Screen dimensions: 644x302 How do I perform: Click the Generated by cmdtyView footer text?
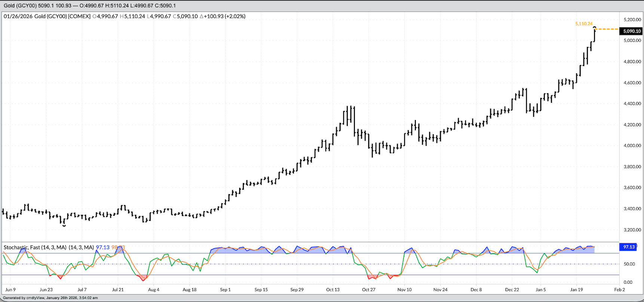coord(50,298)
